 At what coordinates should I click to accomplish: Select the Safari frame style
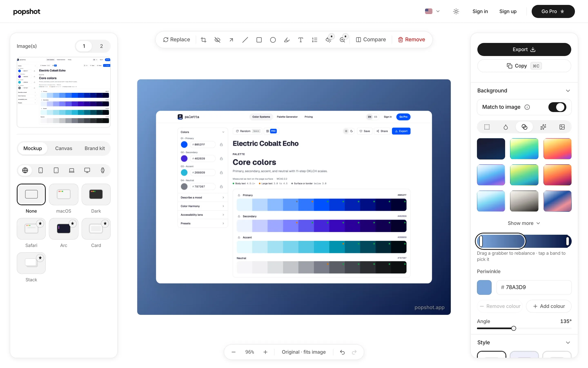pyautogui.click(x=31, y=229)
